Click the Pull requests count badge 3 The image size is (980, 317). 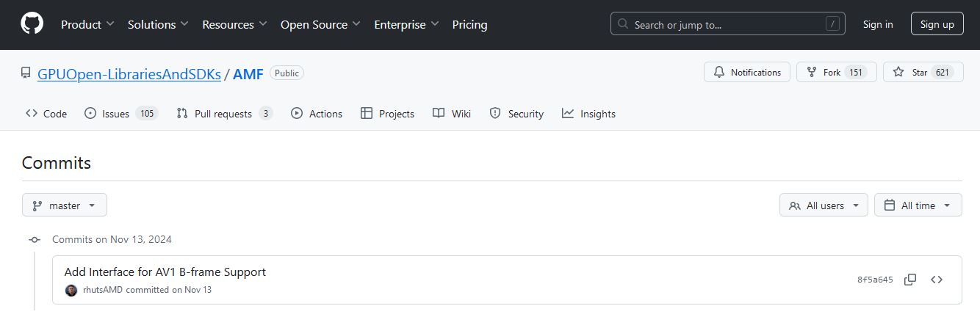click(265, 114)
